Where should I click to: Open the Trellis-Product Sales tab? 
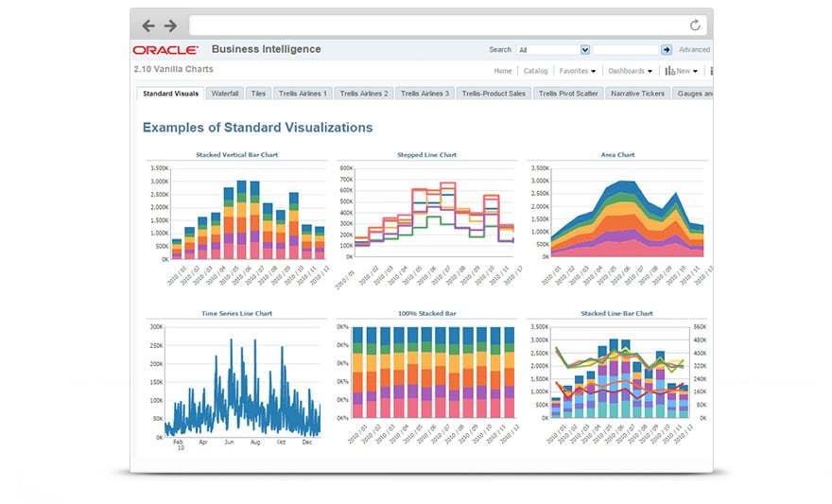pyautogui.click(x=494, y=94)
